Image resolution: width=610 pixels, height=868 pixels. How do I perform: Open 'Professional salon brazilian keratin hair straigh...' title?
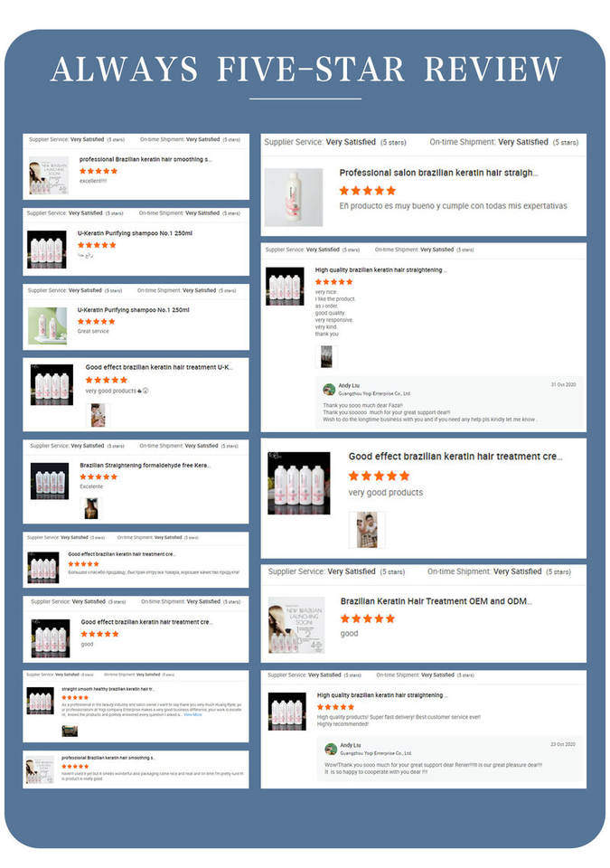[438, 173]
